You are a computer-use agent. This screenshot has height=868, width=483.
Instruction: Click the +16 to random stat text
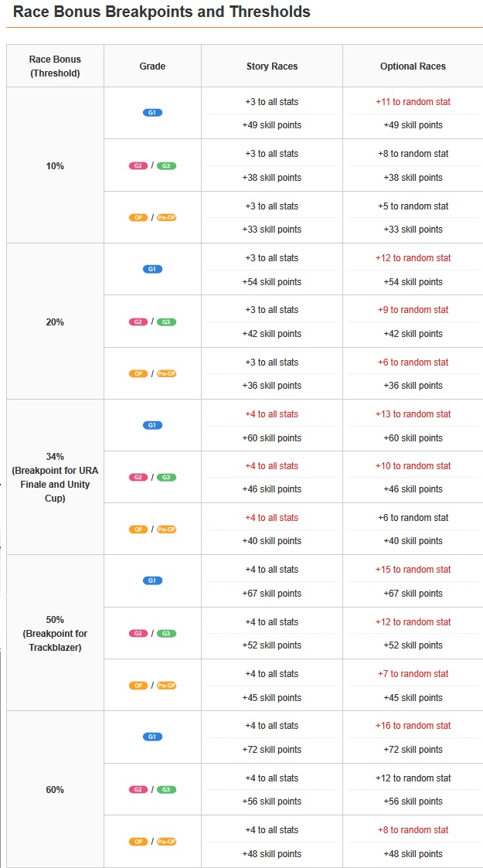[x=413, y=726]
